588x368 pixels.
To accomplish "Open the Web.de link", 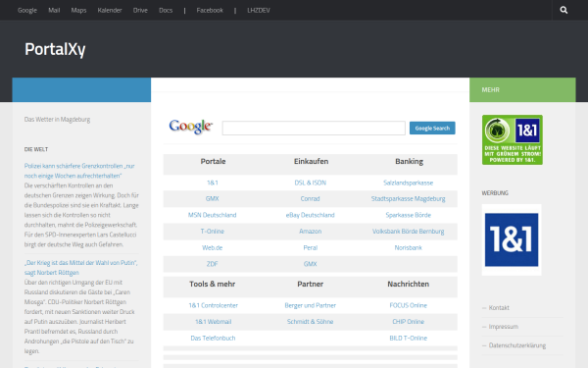I will [213, 247].
